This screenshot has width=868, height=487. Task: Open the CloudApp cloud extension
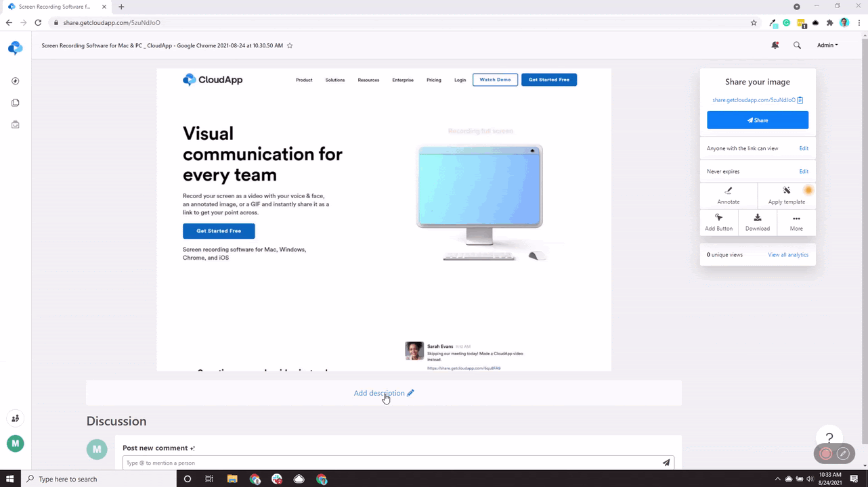point(816,22)
